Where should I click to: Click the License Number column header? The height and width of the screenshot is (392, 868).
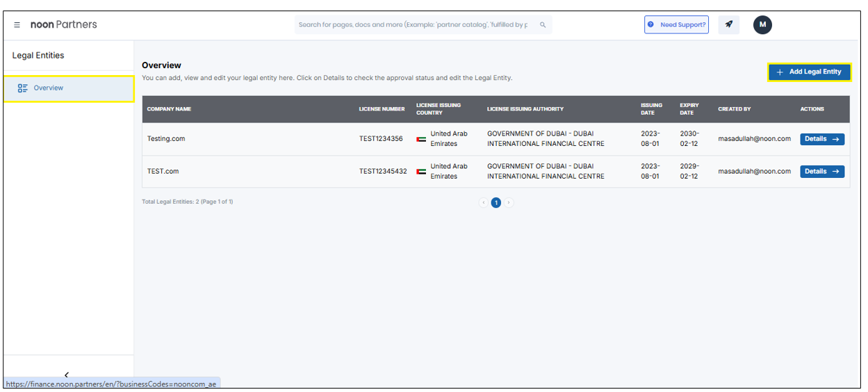click(x=382, y=109)
